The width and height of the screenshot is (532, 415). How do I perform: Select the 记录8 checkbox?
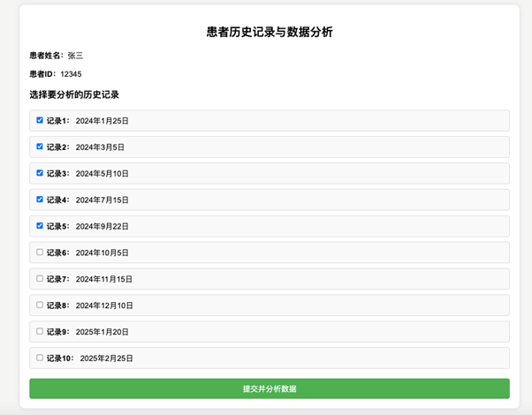[x=40, y=306]
